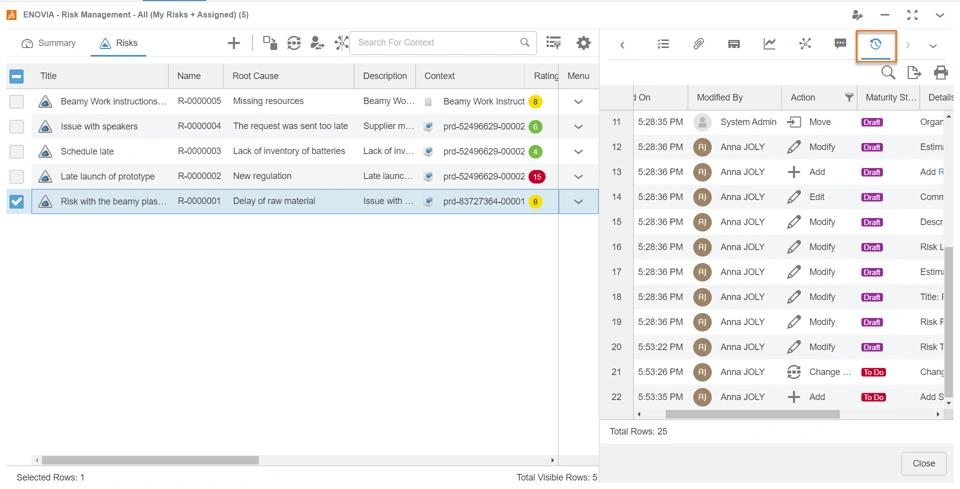Open Beamy Work Instruct context link
The height and width of the screenshot is (489, 960).
(484, 101)
